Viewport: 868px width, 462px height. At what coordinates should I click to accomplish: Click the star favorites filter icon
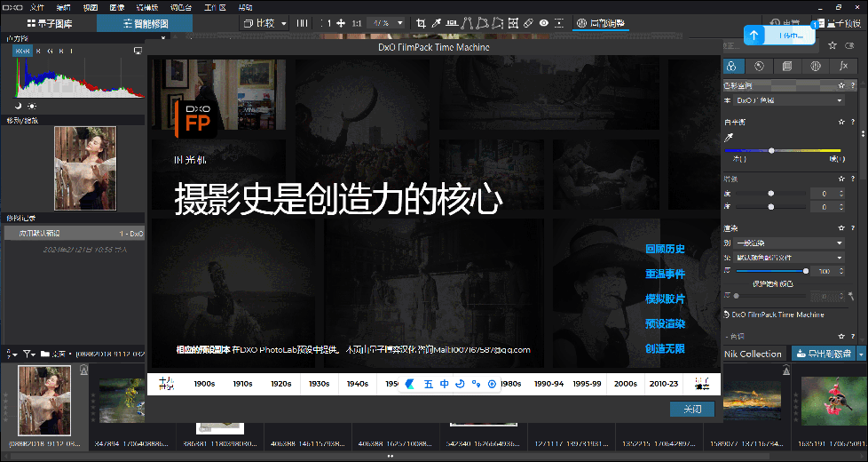(832, 45)
